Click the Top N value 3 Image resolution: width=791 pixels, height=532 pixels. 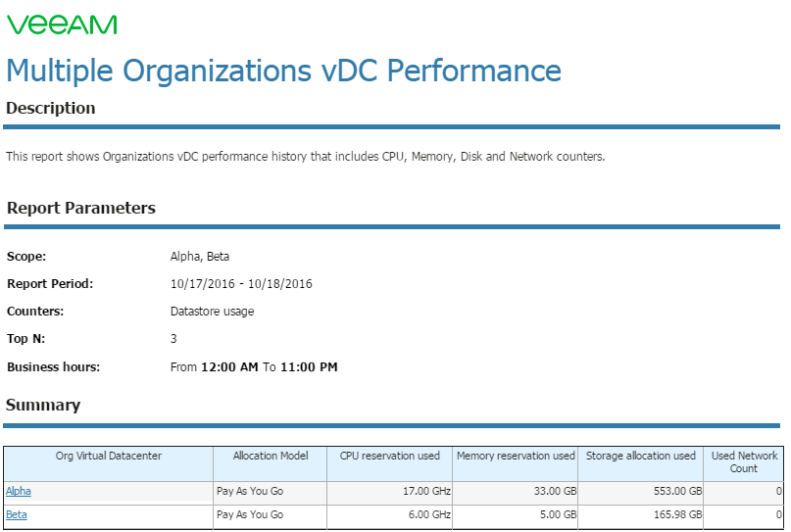click(173, 338)
